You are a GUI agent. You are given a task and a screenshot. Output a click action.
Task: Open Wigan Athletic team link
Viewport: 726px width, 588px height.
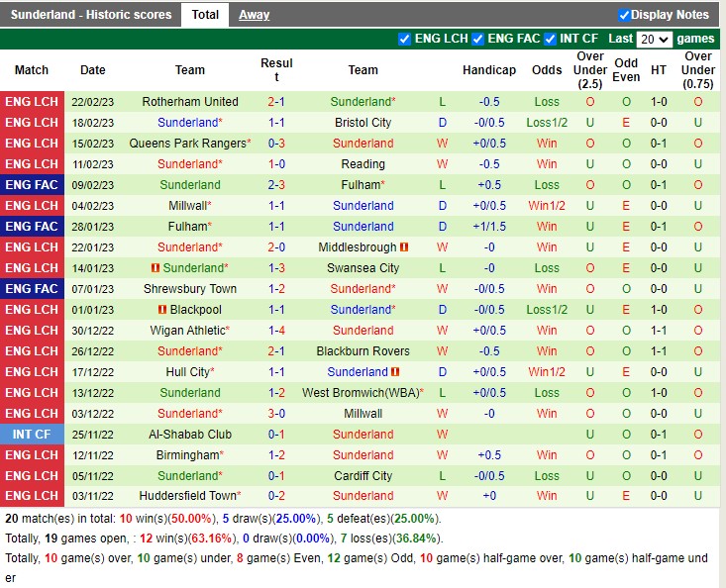coord(187,331)
